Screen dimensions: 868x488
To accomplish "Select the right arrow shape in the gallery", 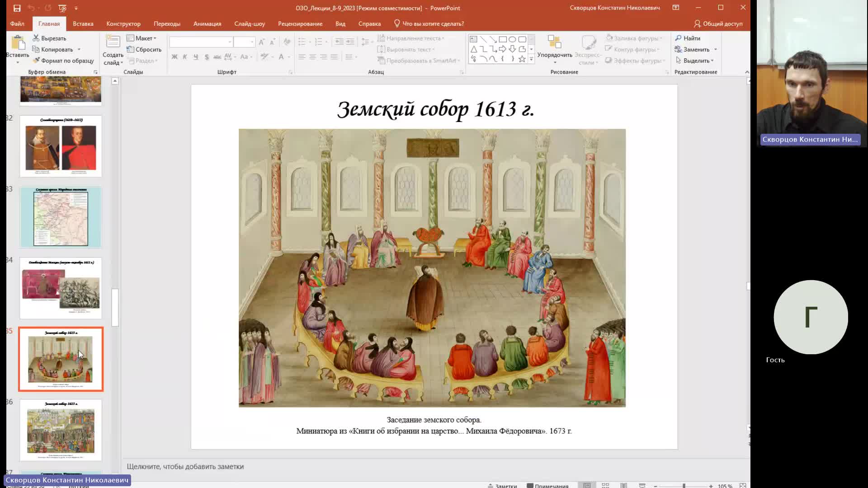I will (503, 49).
